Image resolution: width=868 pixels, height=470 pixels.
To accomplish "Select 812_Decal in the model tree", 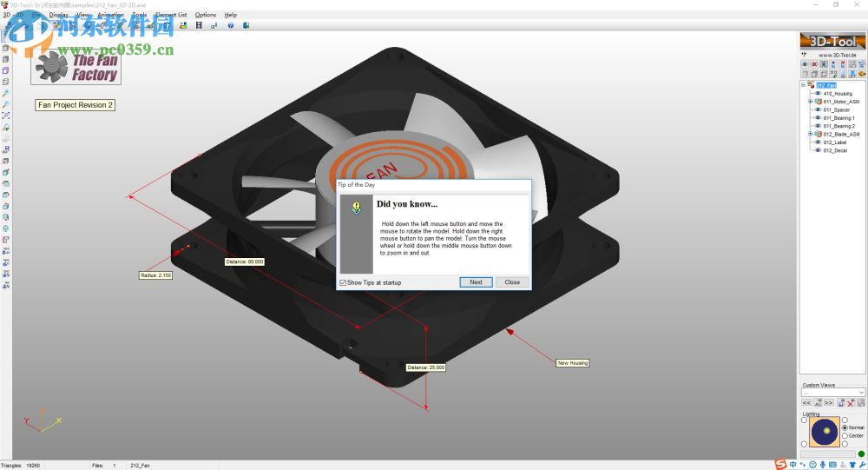I will tap(835, 150).
